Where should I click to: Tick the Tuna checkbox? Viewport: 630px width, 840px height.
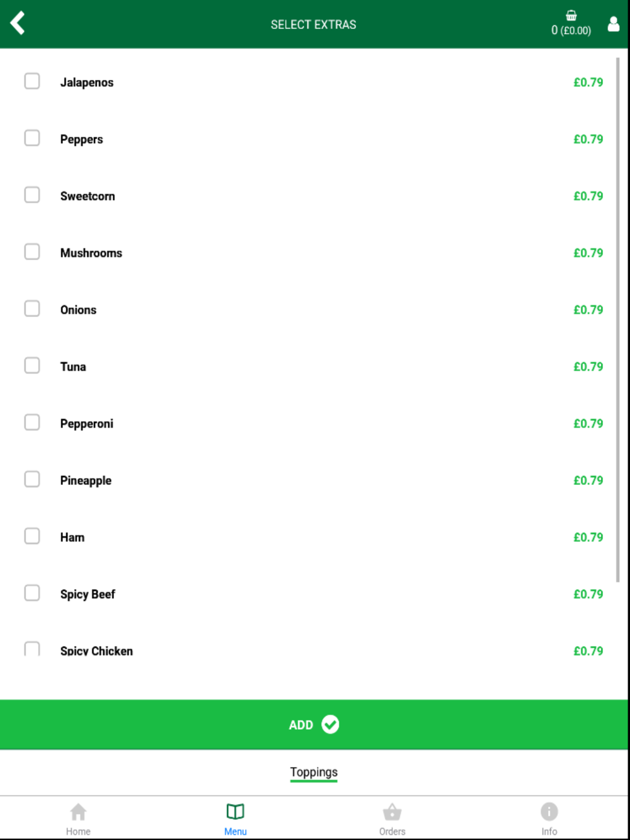(x=32, y=366)
